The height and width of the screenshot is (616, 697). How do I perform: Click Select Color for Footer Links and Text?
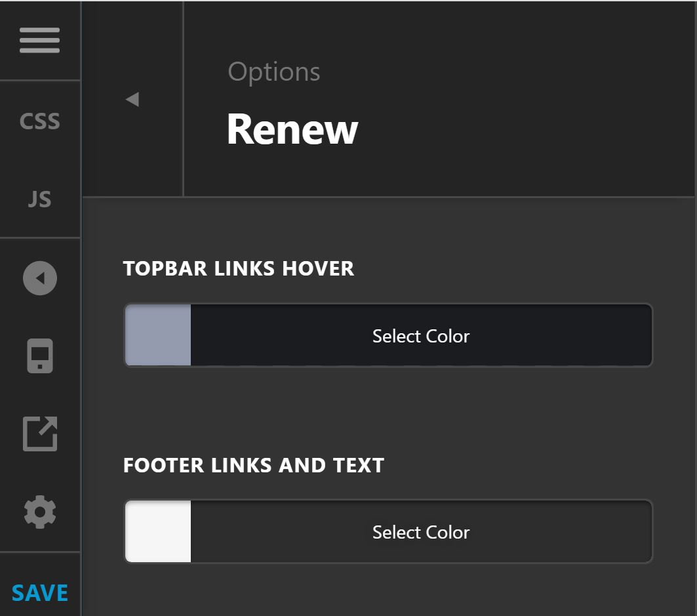421,533
